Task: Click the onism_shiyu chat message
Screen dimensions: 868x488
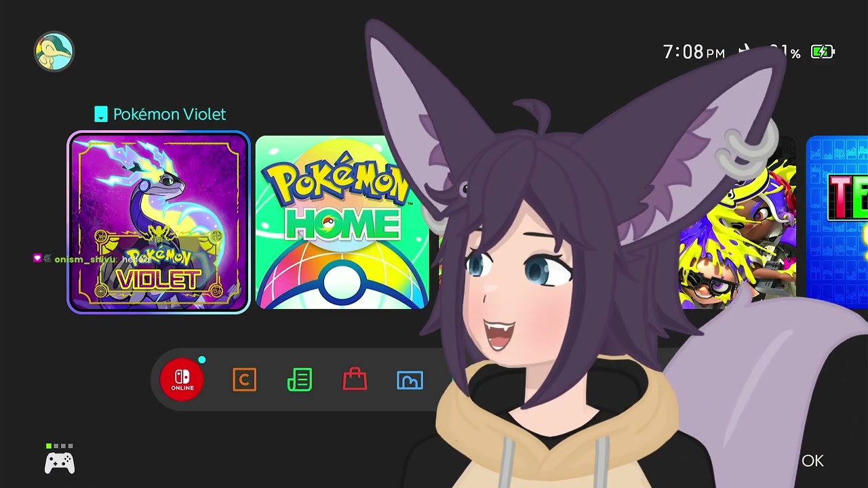Action: click(x=92, y=259)
